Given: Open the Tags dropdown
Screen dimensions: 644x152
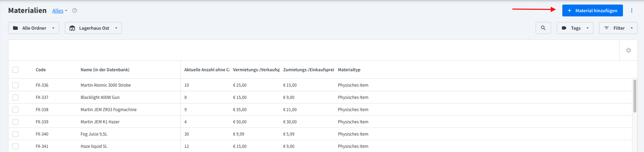Looking at the screenshot, I should pyautogui.click(x=575, y=28).
